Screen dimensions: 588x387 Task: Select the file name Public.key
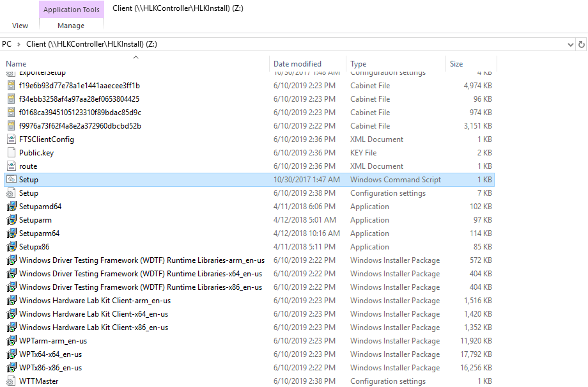click(36, 153)
